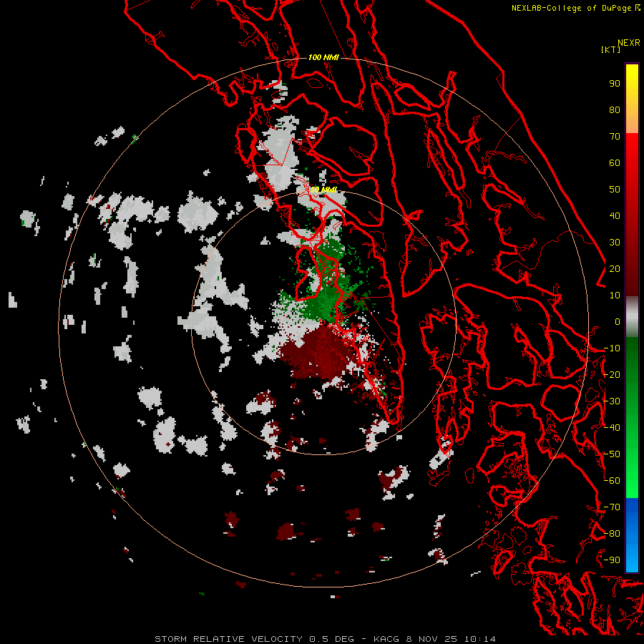
Task: Select the -60 value on the velocity scale
Action: [x=612, y=481]
